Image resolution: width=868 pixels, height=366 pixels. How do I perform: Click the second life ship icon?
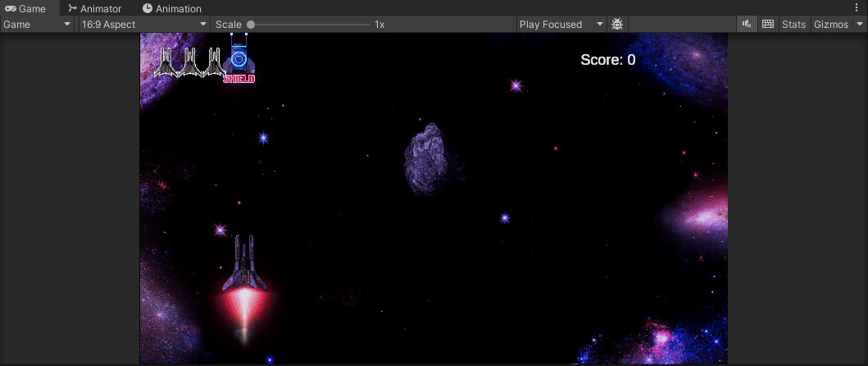(x=190, y=62)
